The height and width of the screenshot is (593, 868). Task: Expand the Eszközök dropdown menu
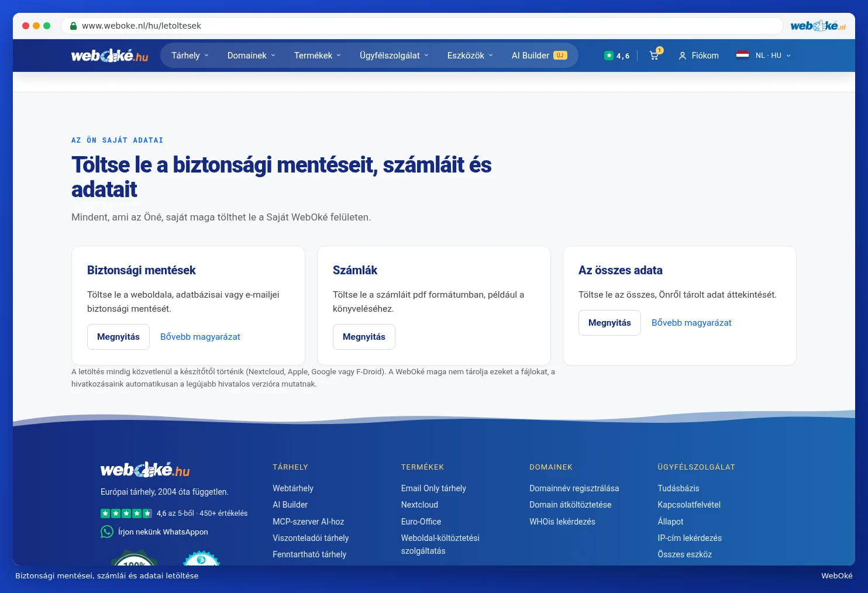tap(470, 56)
